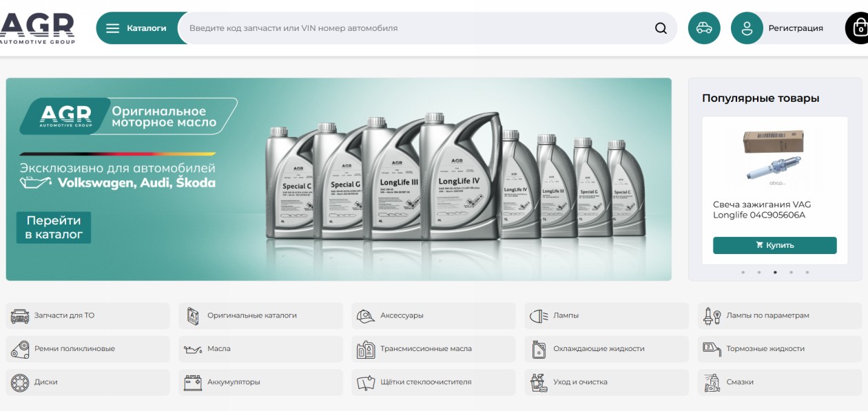This screenshot has height=411, width=868.
Task: Select the Диски wheel category
Action: 87,382
